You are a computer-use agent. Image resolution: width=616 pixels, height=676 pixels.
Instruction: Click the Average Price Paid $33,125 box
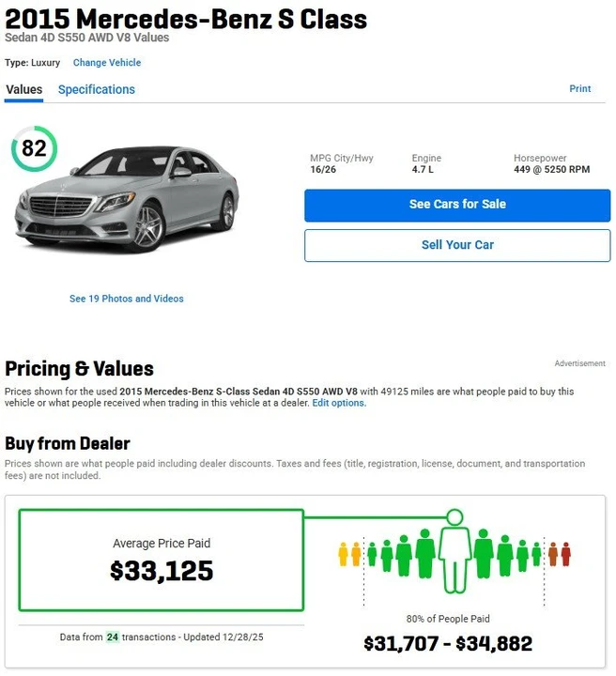[162, 560]
